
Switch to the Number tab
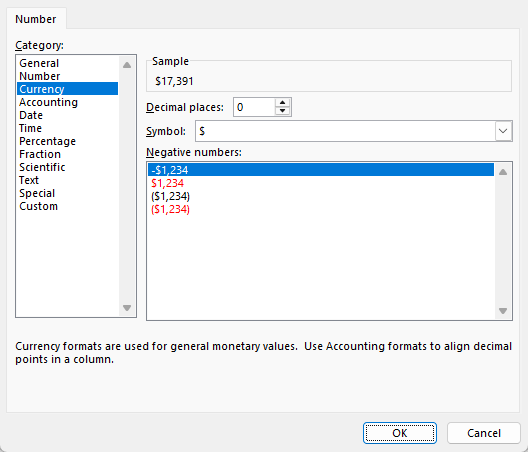[x=36, y=19]
